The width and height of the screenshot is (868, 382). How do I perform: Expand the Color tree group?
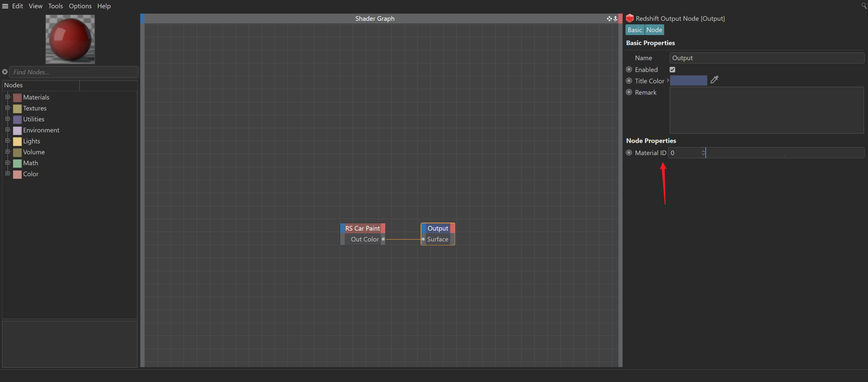[x=7, y=174]
